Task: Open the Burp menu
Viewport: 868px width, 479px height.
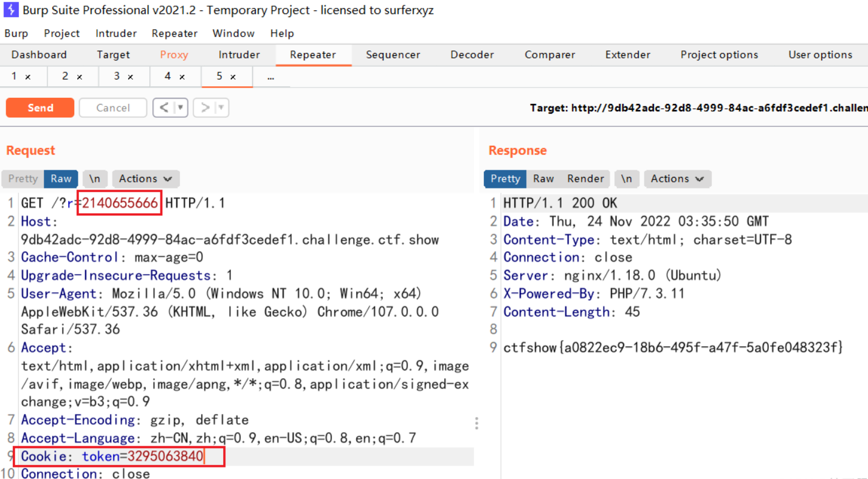Action: click(x=16, y=33)
